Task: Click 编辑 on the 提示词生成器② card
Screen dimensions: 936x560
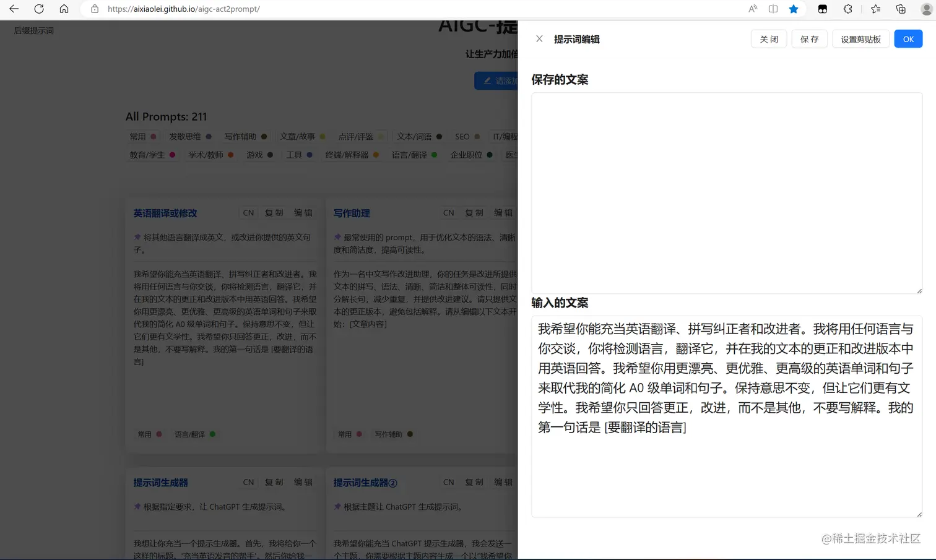Action: [x=503, y=482]
